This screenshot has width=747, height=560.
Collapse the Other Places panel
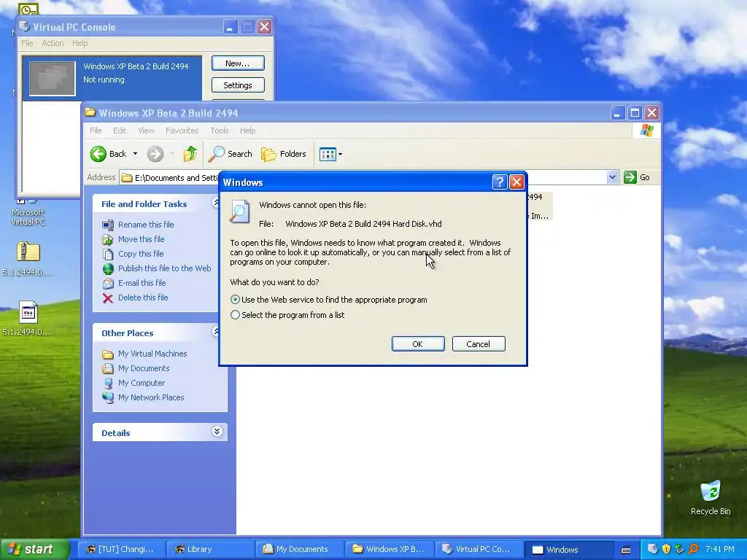217,332
